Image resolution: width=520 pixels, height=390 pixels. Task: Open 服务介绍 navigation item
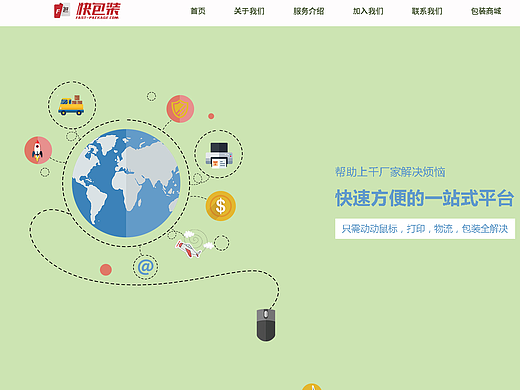click(x=309, y=11)
